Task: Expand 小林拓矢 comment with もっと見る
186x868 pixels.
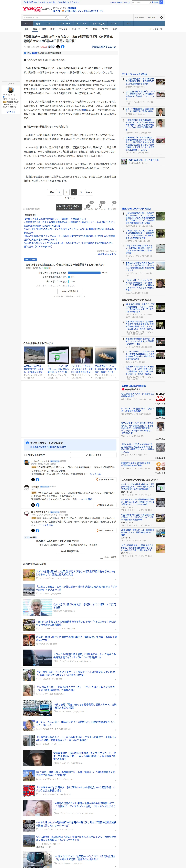Action: point(87,499)
